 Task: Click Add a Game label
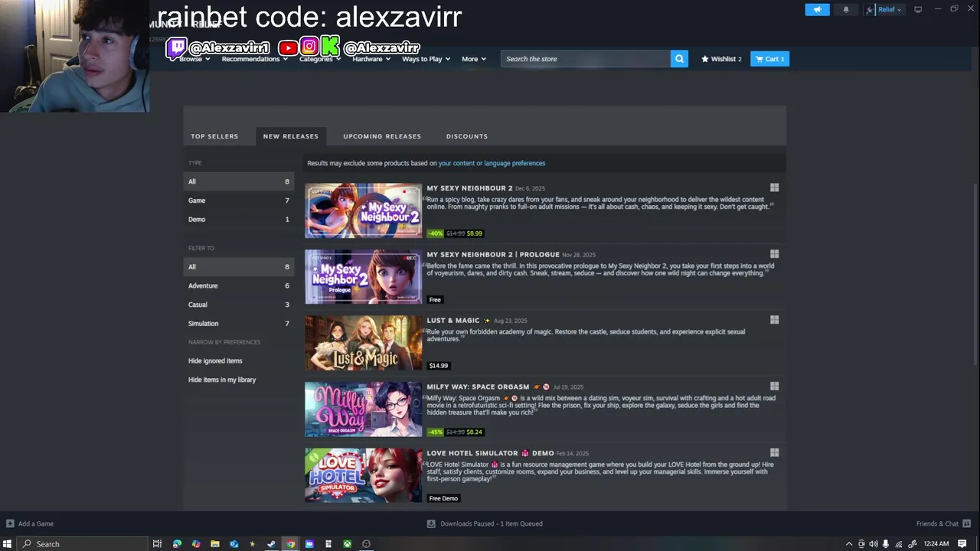click(x=36, y=523)
